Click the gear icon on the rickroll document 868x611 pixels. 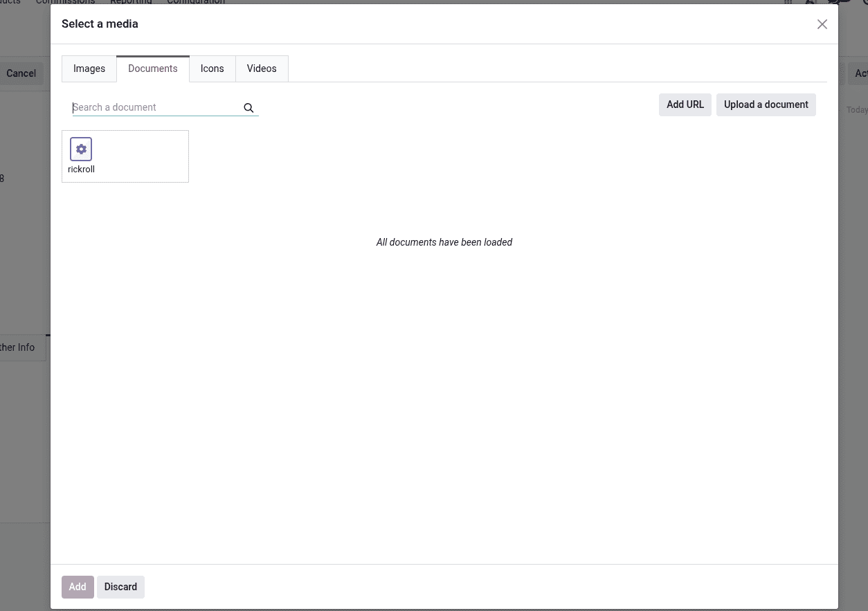(81, 149)
